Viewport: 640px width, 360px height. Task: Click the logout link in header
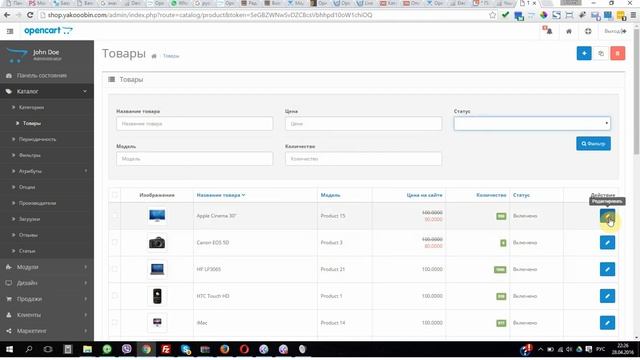(615, 31)
